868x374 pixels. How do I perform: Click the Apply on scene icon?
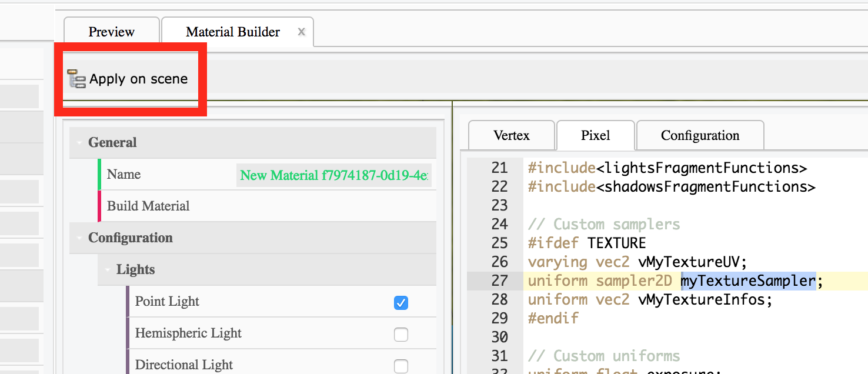tap(76, 79)
